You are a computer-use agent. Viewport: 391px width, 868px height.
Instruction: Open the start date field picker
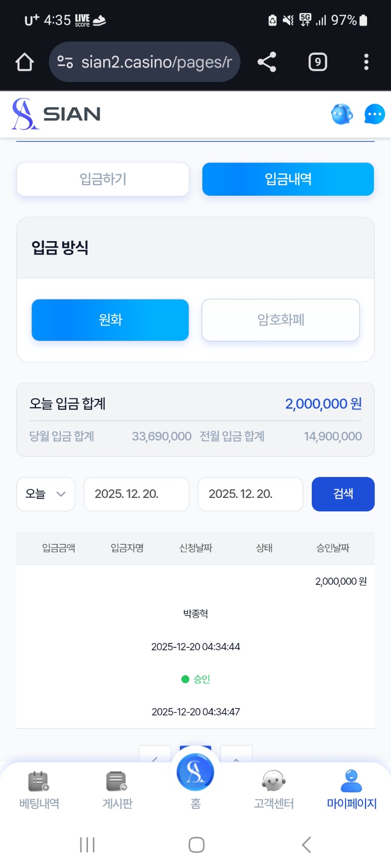(136, 494)
